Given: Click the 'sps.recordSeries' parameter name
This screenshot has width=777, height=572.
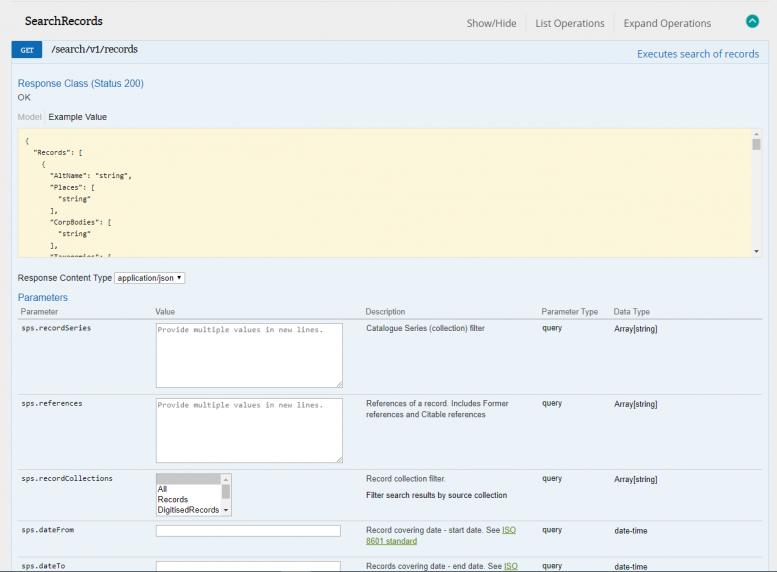Looking at the screenshot, I should (x=56, y=328).
